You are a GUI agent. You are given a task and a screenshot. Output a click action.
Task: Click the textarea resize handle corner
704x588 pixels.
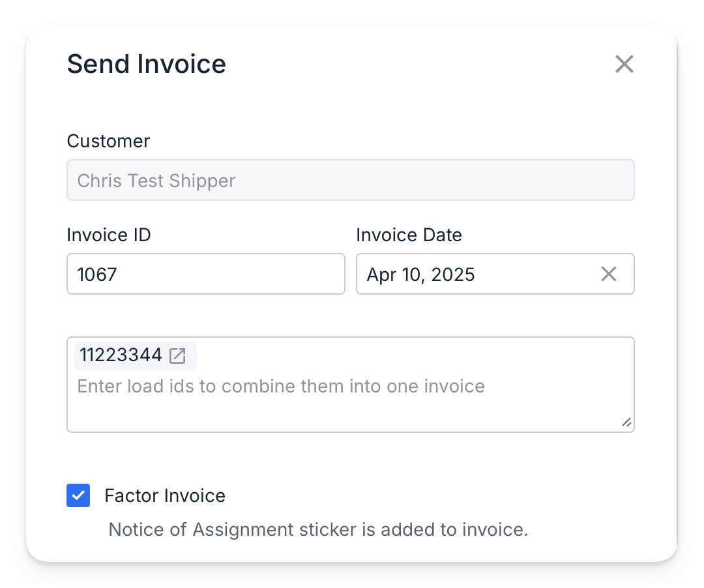click(627, 422)
